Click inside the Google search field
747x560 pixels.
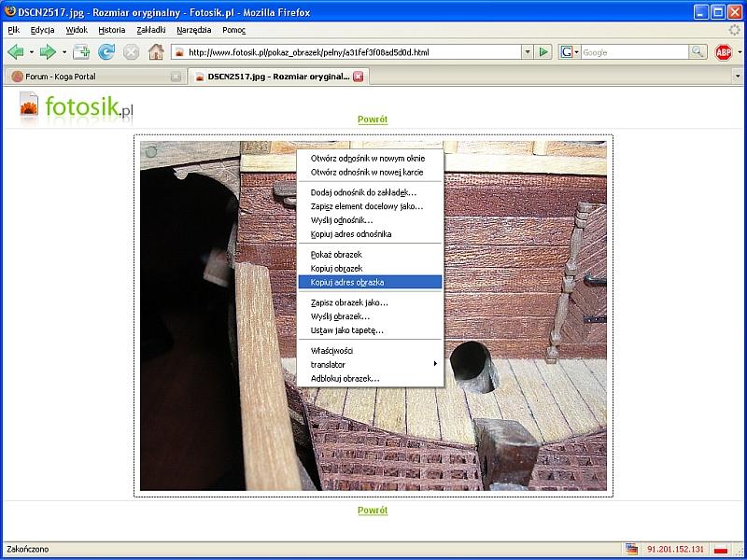pos(633,52)
